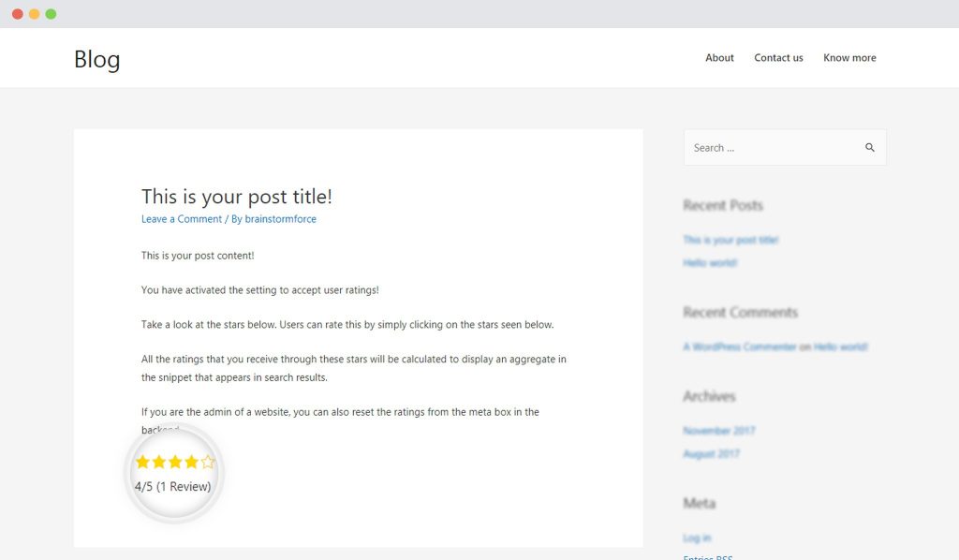Rate the post with the first star

[x=142, y=462]
